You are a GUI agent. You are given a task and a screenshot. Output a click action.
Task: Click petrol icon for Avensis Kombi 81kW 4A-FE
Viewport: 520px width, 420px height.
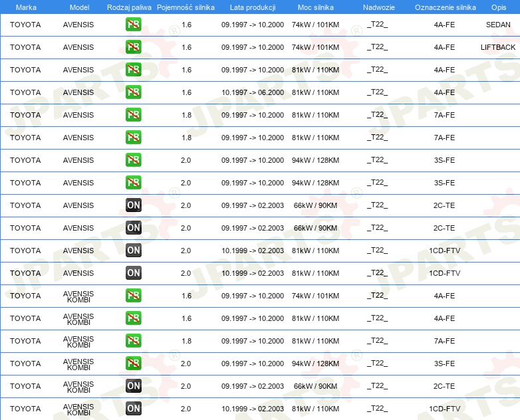click(133, 318)
